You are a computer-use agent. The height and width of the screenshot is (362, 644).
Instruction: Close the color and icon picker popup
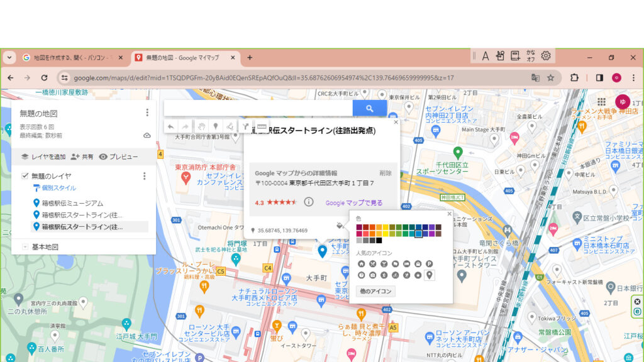(449, 214)
